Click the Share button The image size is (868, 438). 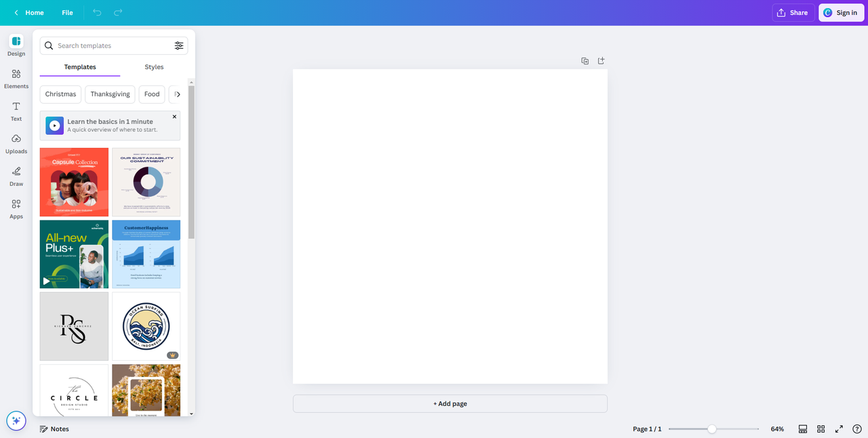[792, 13]
